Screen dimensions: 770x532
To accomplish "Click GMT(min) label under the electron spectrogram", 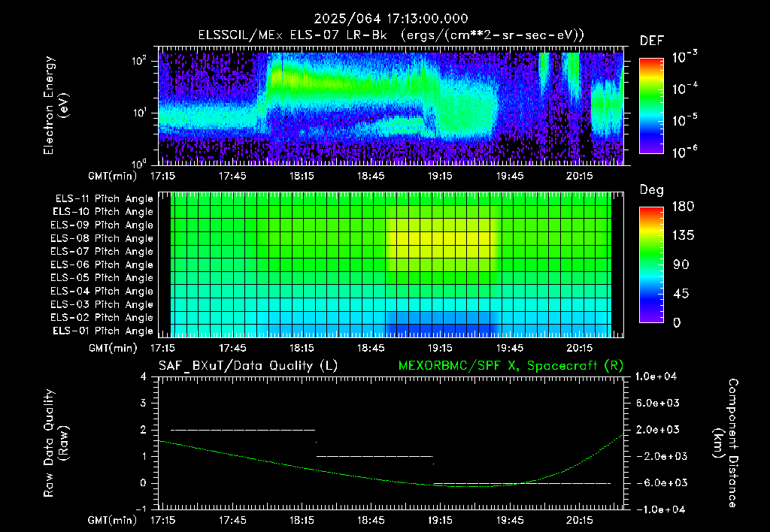I will (113, 176).
